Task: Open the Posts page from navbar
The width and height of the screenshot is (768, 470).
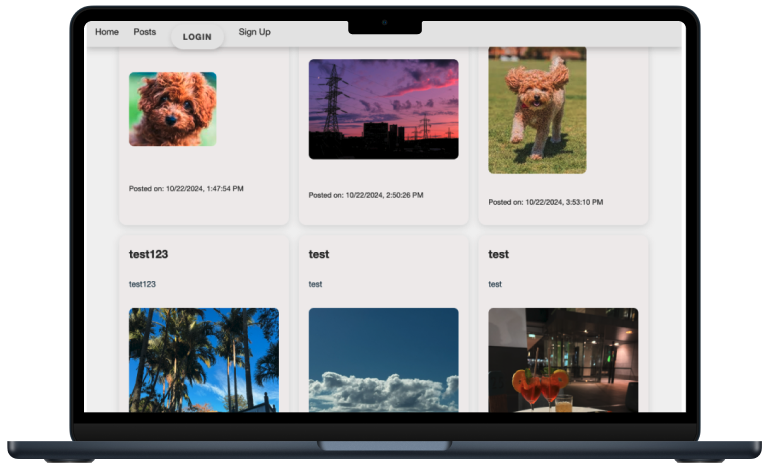Action: 145,32
